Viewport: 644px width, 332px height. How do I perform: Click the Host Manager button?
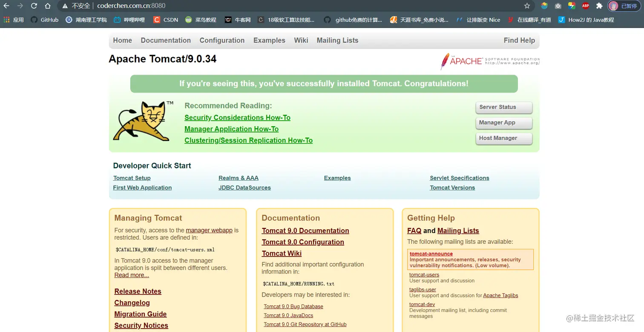(504, 139)
